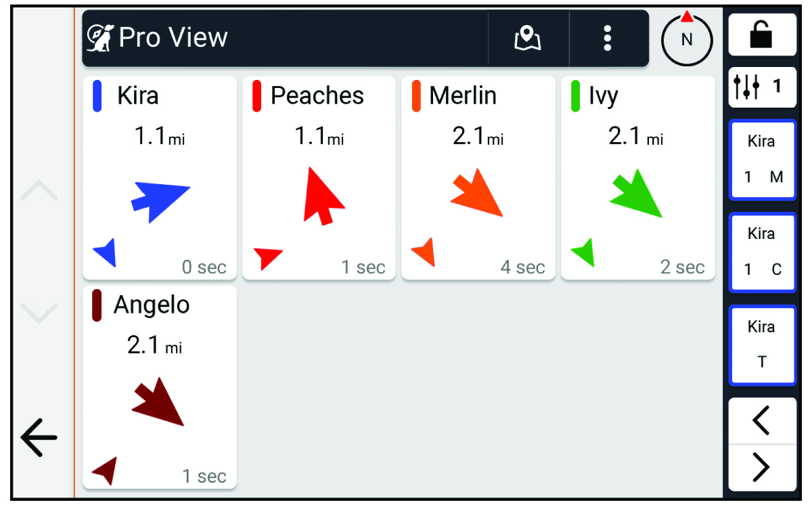This screenshot has width=812, height=505.
Task: Click Peaches' red color bar
Action: click(x=256, y=96)
